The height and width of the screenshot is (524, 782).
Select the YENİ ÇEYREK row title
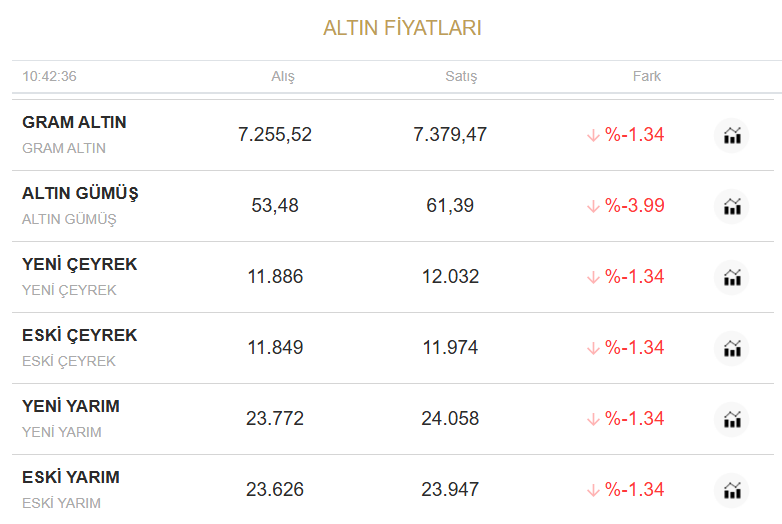click(80, 264)
